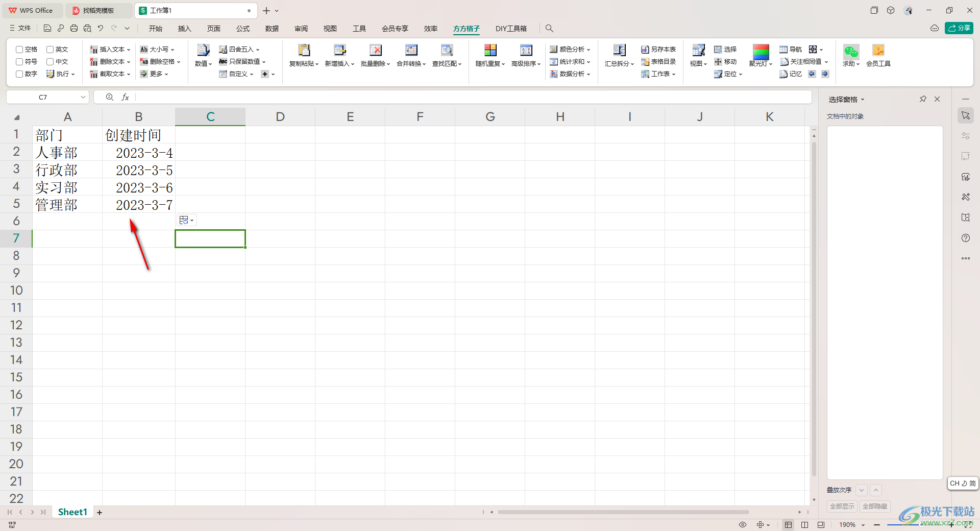Screen dimensions: 980x531
Task: Click the 数值 icon in the ribbon
Action: pyautogui.click(x=203, y=50)
